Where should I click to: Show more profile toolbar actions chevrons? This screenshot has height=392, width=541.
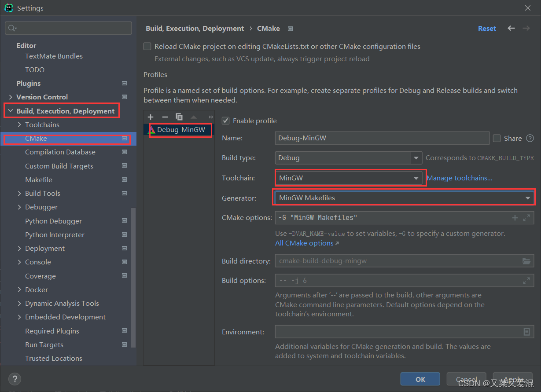point(210,117)
